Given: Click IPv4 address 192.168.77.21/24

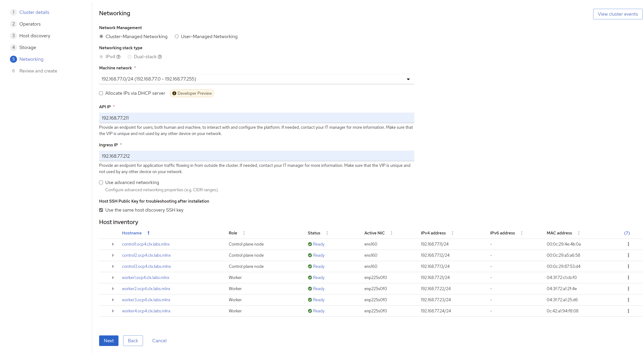Looking at the screenshot, I should pos(435,278).
